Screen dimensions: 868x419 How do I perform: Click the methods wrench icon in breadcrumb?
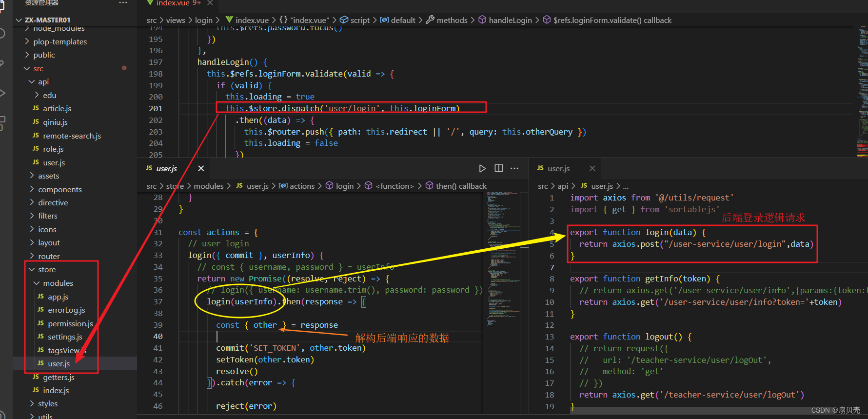pyautogui.click(x=430, y=20)
